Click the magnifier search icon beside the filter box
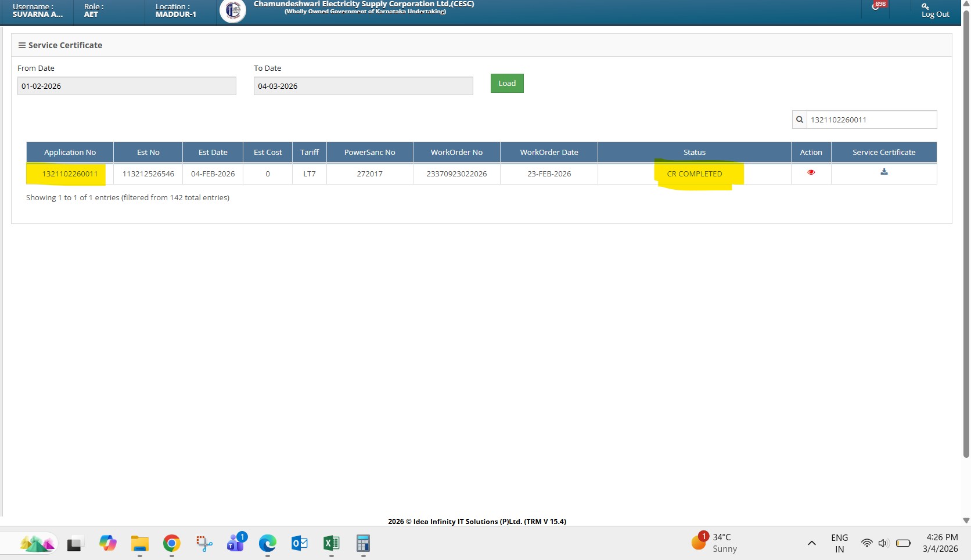 click(800, 120)
